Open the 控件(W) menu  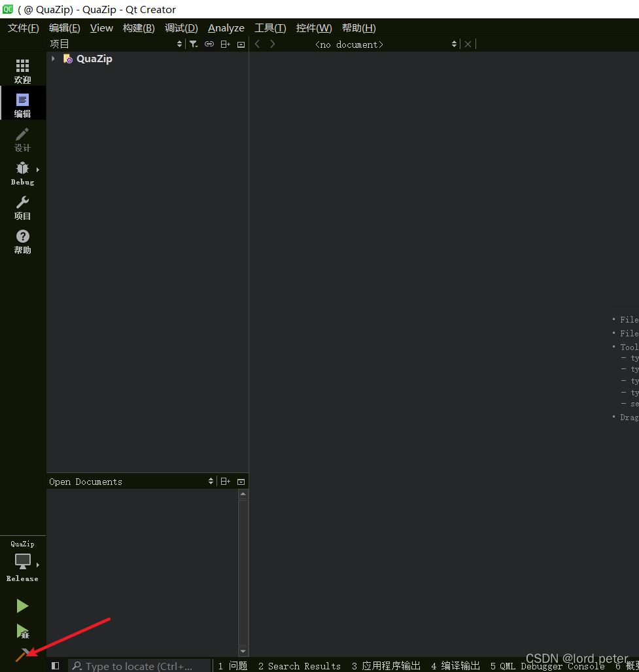tap(314, 28)
